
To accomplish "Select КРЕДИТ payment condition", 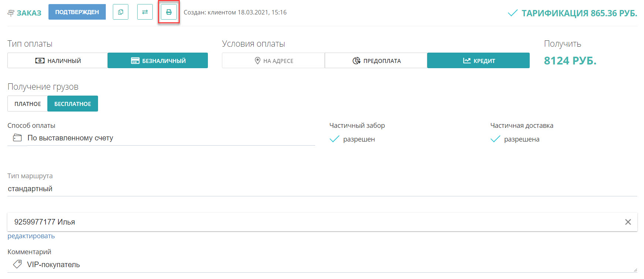I will click(x=479, y=60).
